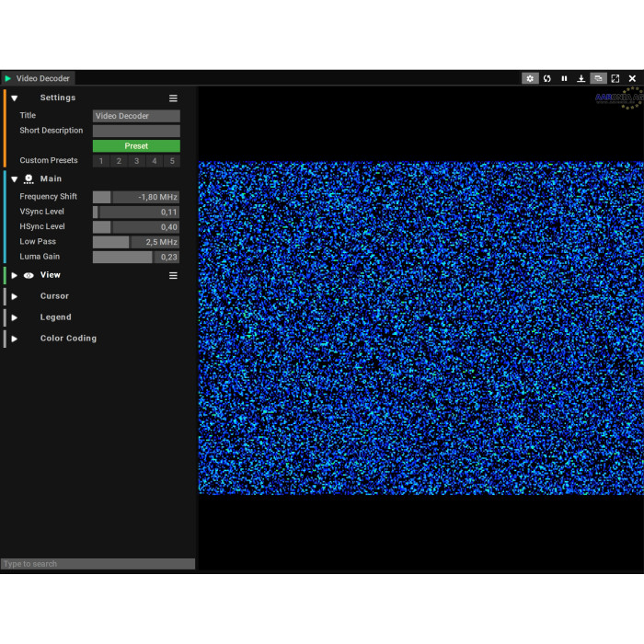Pause the video decoder stream
The width and height of the screenshot is (644, 644).
pyautogui.click(x=564, y=79)
